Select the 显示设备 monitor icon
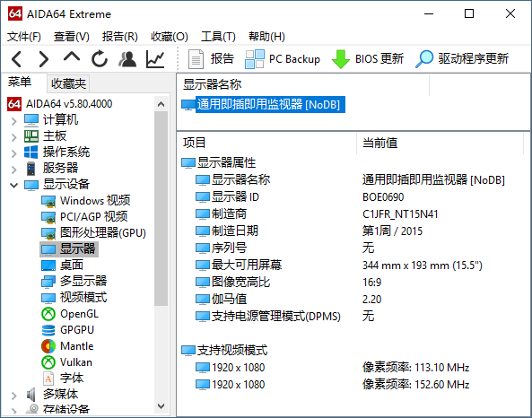 (x=31, y=185)
